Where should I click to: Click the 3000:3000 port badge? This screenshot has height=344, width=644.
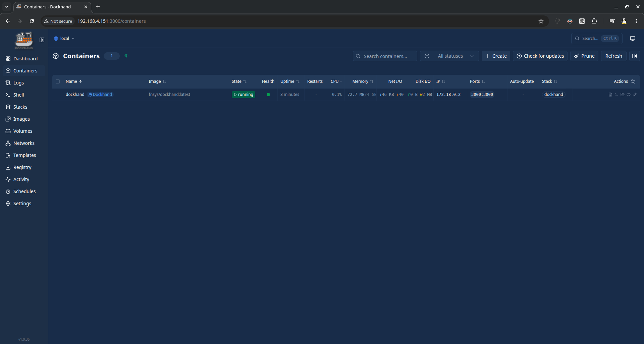(x=482, y=95)
